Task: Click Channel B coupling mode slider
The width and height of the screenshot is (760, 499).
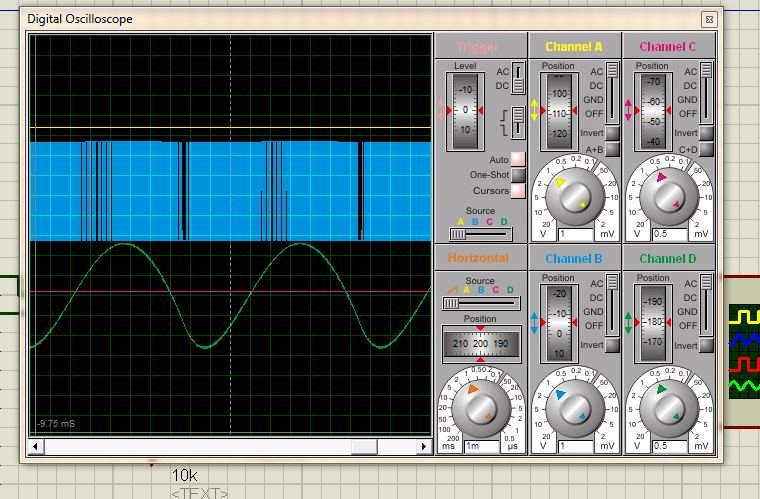Action: (613, 304)
